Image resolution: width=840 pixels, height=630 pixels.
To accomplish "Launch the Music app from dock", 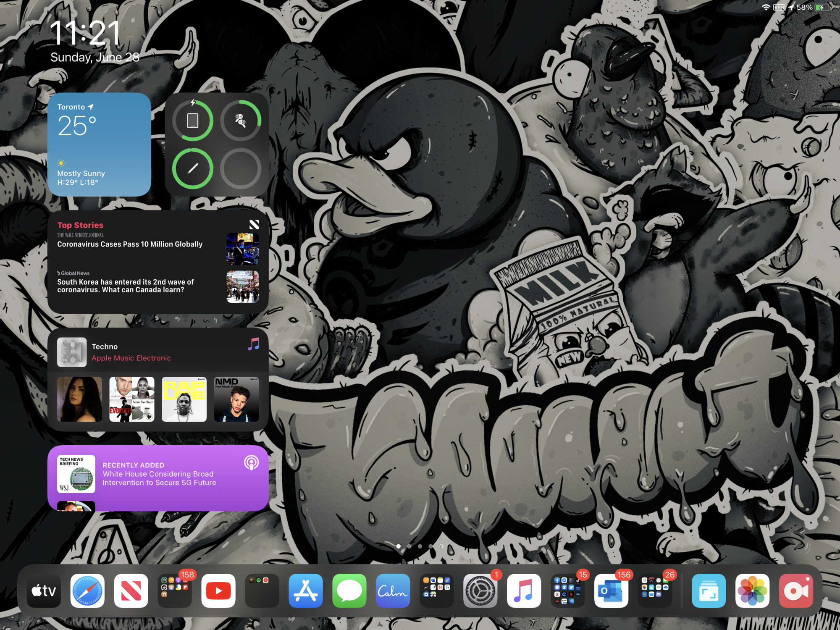I will pyautogui.click(x=524, y=591).
